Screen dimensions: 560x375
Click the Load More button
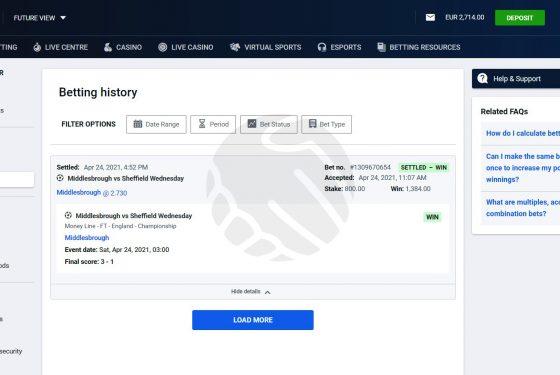click(x=253, y=320)
